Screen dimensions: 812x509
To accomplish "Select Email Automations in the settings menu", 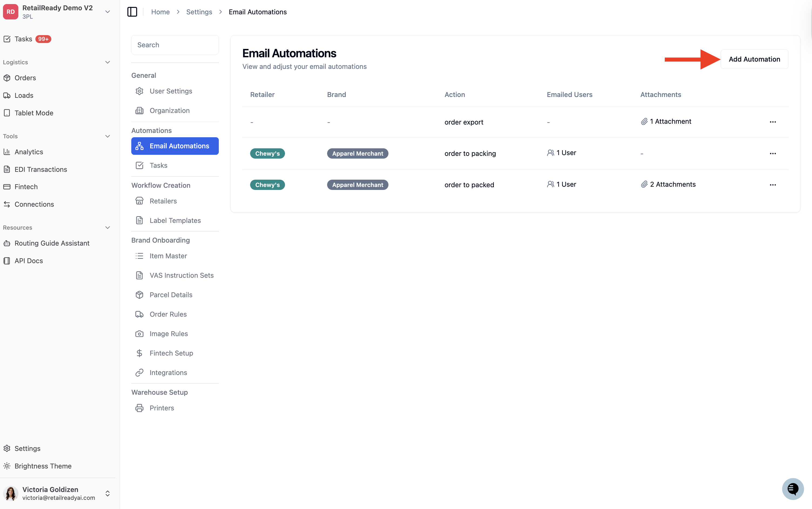I will (x=175, y=146).
